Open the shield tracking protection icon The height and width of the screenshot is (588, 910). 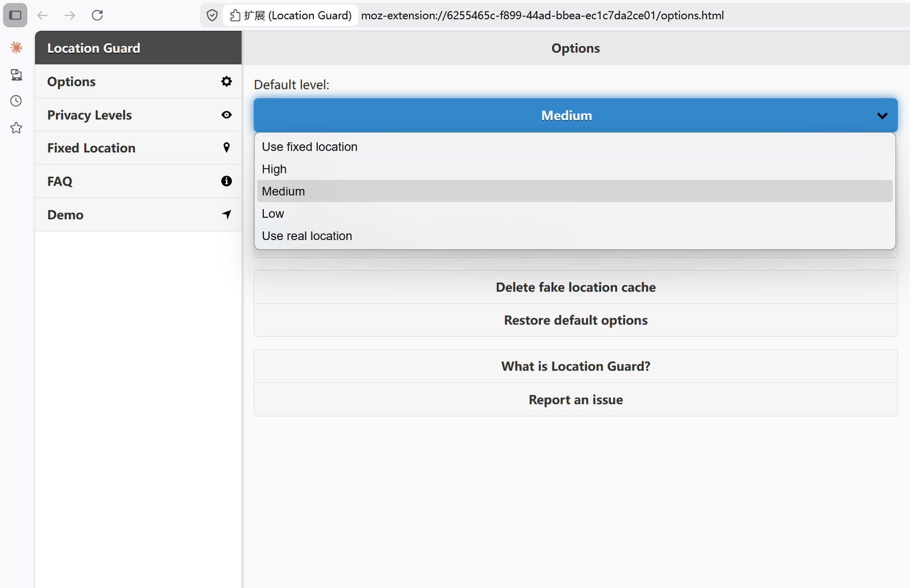(x=212, y=15)
